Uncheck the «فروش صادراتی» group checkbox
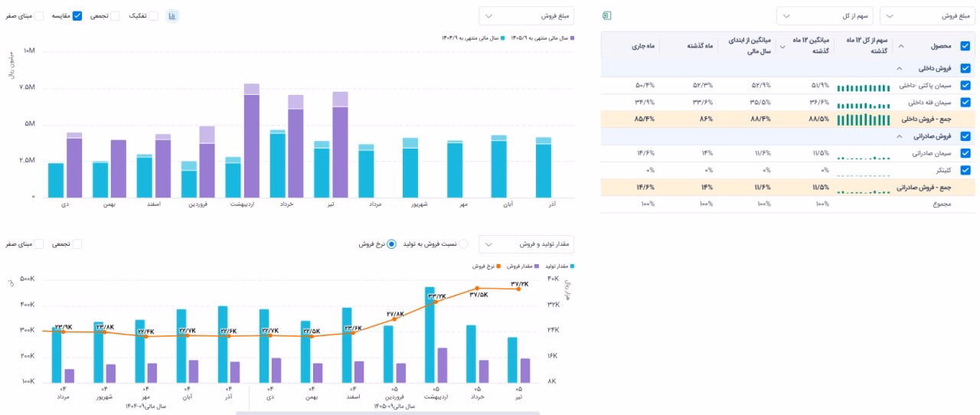This screenshot has width=980, height=415. (965, 136)
